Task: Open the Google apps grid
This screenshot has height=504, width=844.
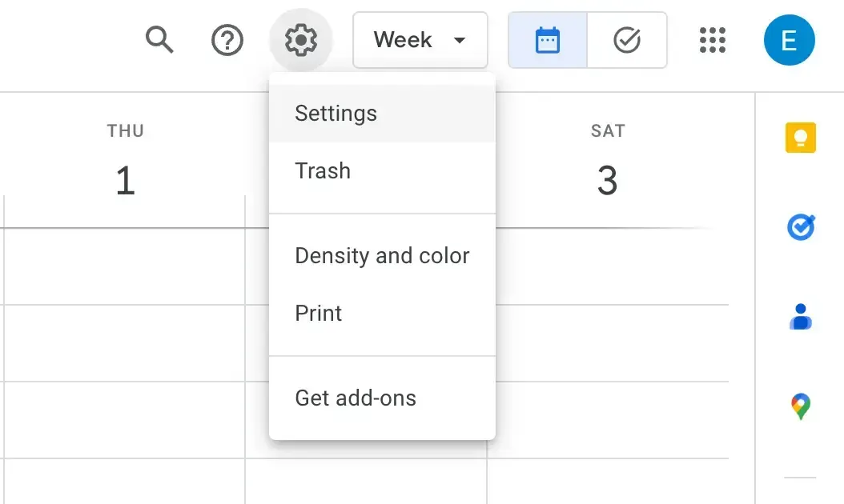Action: pos(712,40)
